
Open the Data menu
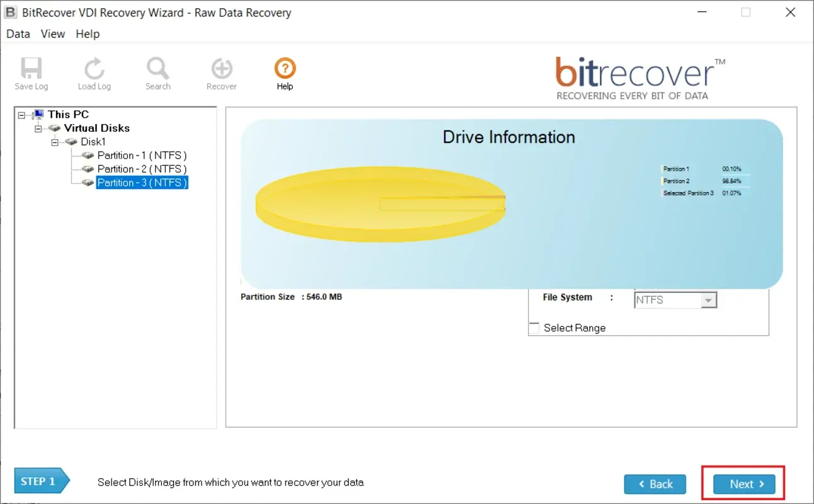(x=17, y=34)
